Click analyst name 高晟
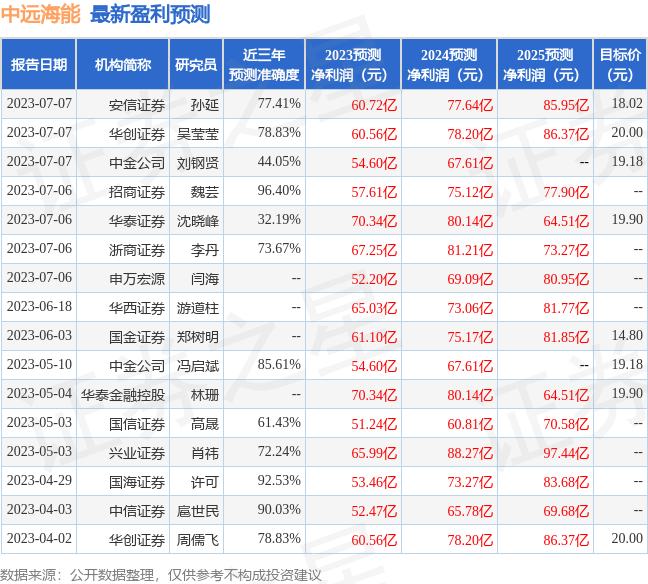Screen dimensions: 648x584 click(x=205, y=424)
